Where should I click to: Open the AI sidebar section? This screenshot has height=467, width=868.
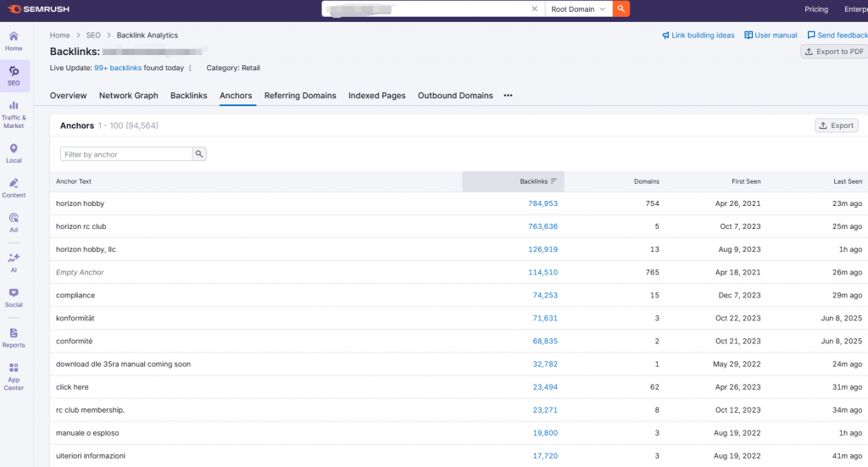pyautogui.click(x=14, y=263)
